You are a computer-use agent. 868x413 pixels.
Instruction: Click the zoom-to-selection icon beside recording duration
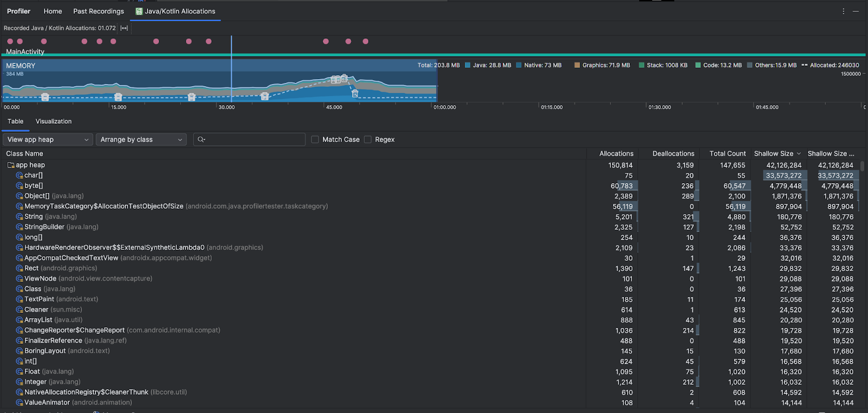click(x=124, y=28)
